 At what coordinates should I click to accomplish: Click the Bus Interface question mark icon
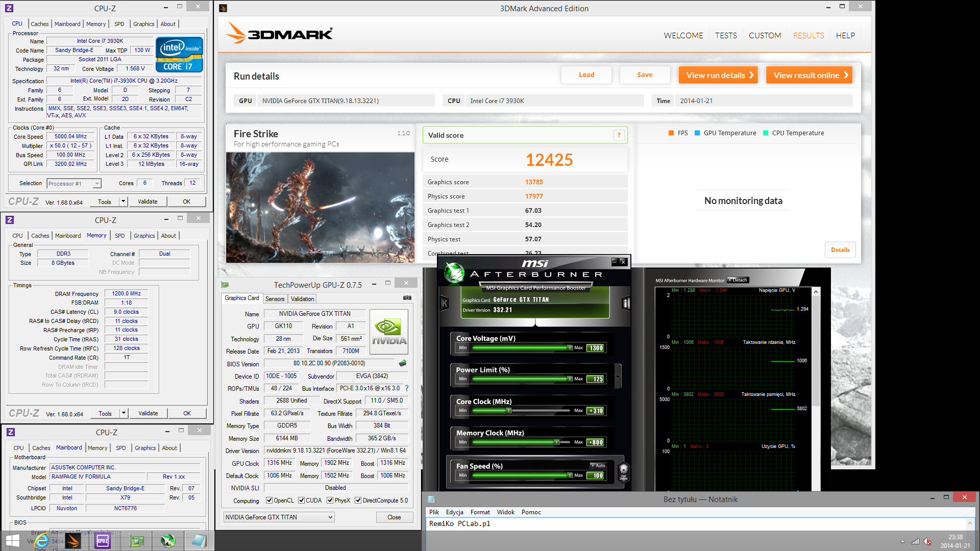pos(407,388)
